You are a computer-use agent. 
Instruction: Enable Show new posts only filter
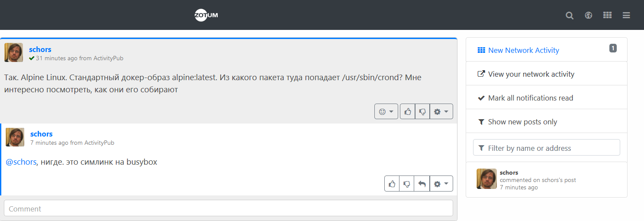(x=522, y=122)
